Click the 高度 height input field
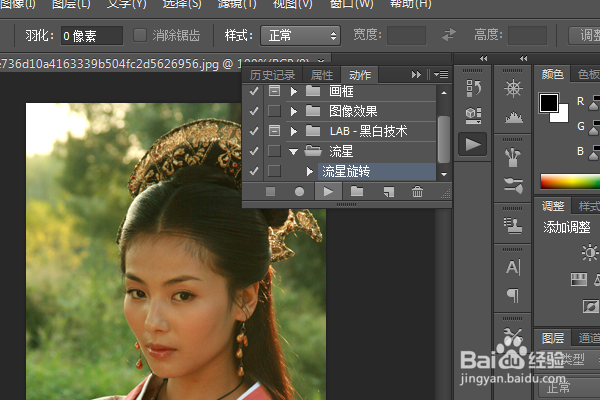This screenshot has width=600, height=400. (x=527, y=36)
